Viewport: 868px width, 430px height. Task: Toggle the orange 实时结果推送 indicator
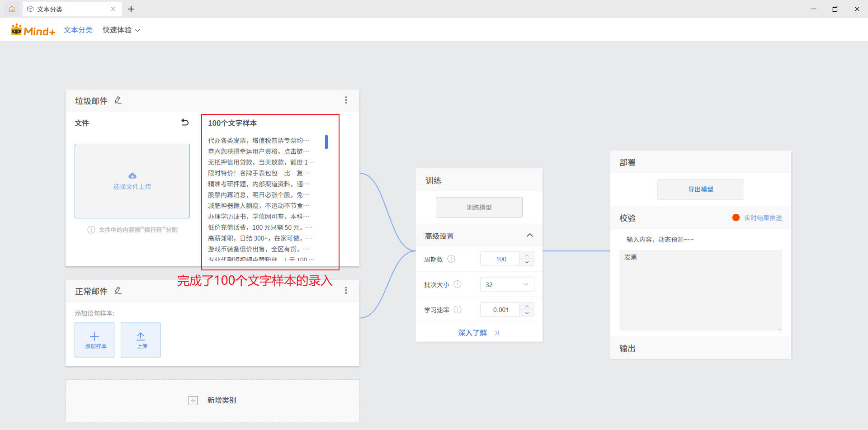point(736,217)
